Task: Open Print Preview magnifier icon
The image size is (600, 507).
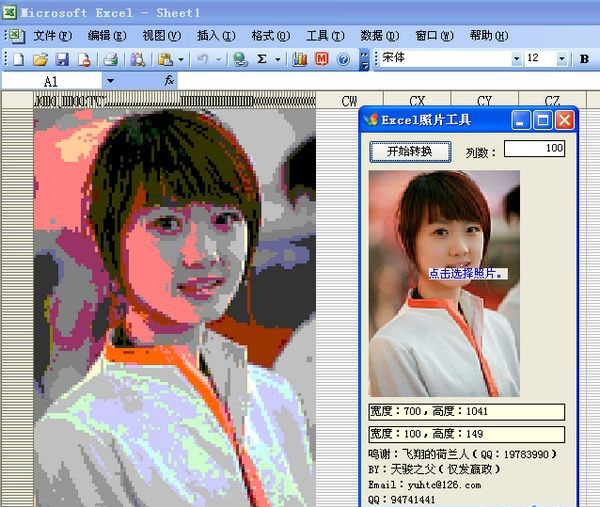Action: pos(138,59)
